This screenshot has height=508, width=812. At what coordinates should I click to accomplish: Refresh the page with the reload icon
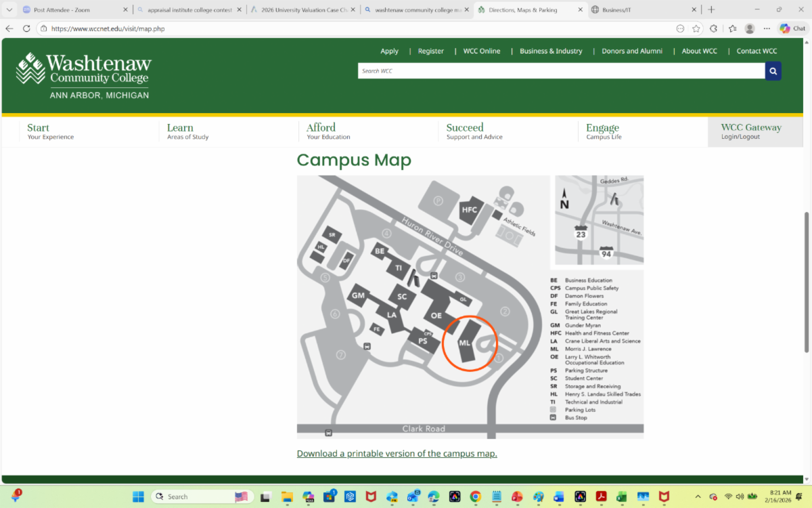pyautogui.click(x=26, y=28)
